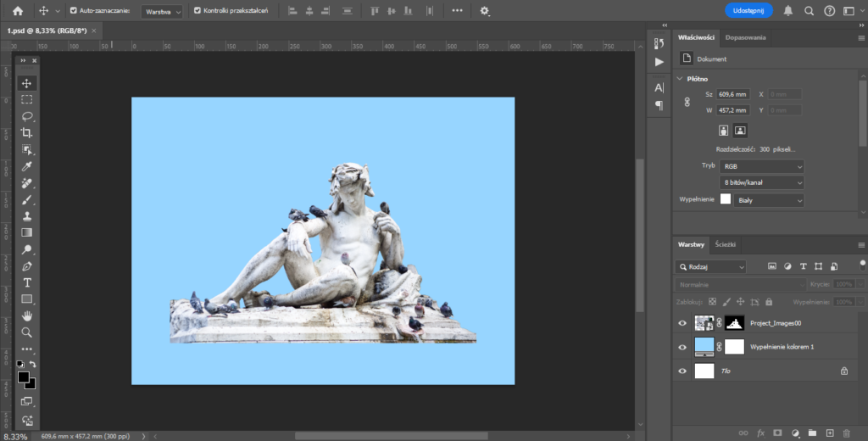Open the 8 bitów/kanał dropdown
This screenshot has height=441, width=868.
tap(761, 182)
